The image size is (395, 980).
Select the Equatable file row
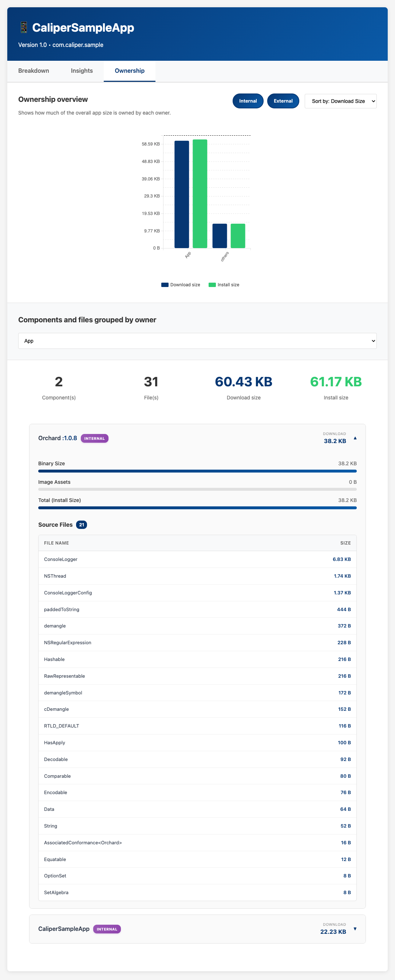197,859
